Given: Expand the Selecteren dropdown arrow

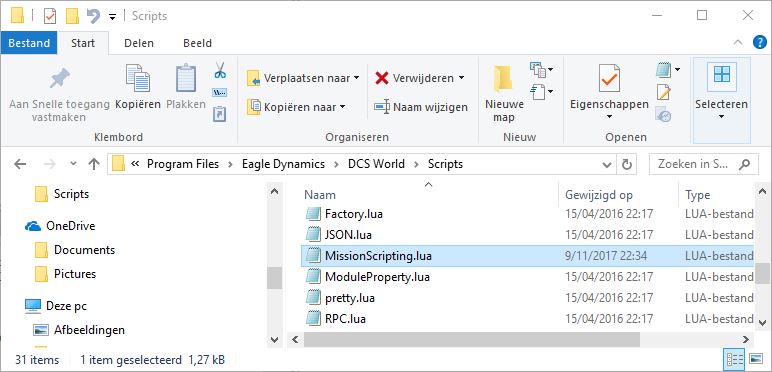Looking at the screenshot, I should tap(721, 117).
